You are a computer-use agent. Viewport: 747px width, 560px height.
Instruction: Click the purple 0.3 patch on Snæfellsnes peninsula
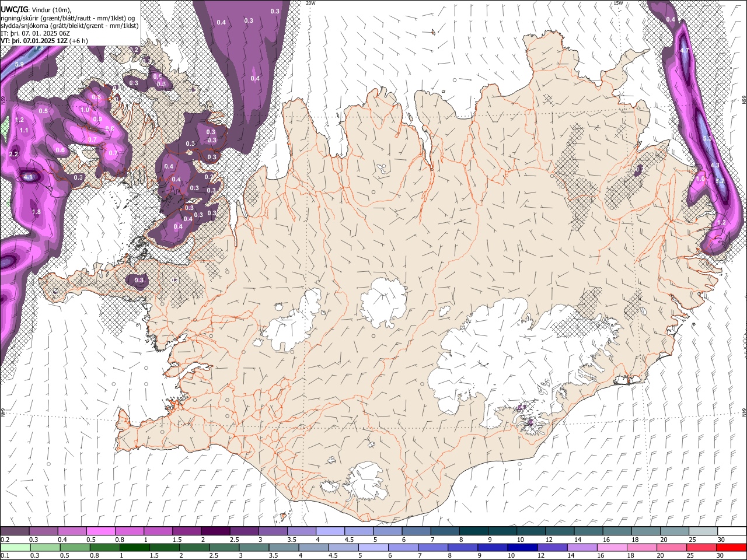pyautogui.click(x=138, y=281)
